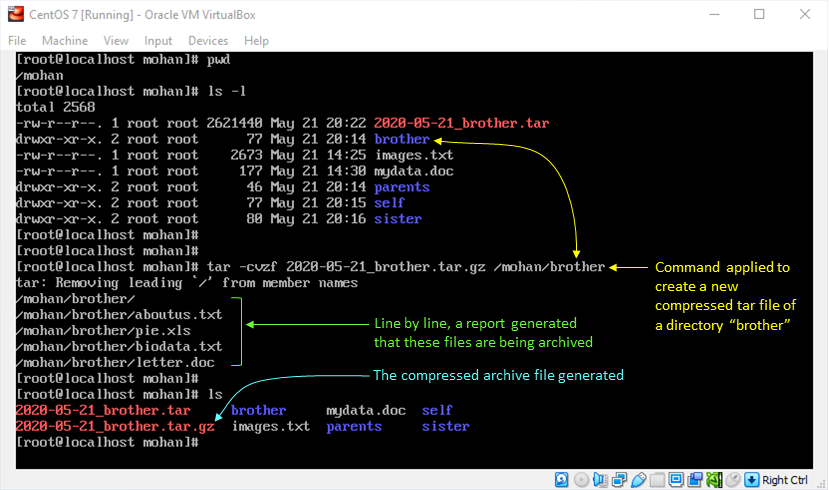Click the file size 2621440 in the listing
The width and height of the screenshot is (829, 490).
[234, 123]
